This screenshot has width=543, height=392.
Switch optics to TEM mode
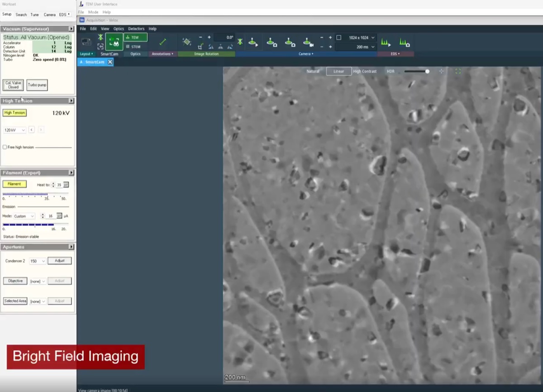click(x=135, y=38)
